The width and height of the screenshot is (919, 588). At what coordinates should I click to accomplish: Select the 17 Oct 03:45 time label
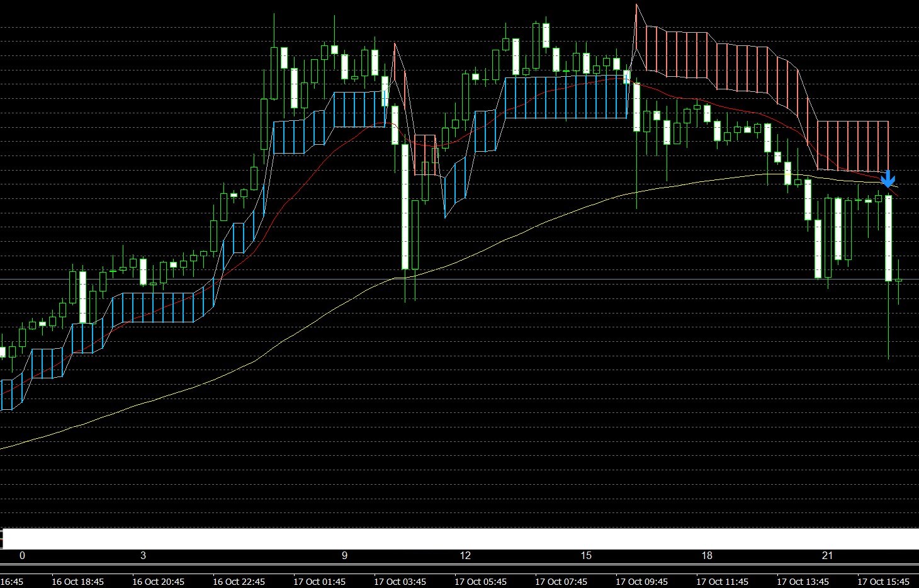[x=400, y=582]
